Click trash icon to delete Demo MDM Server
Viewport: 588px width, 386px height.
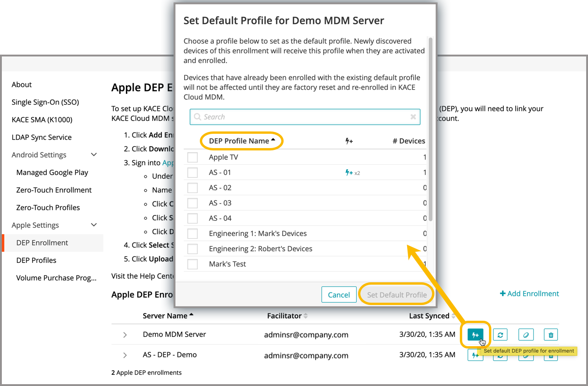(551, 334)
